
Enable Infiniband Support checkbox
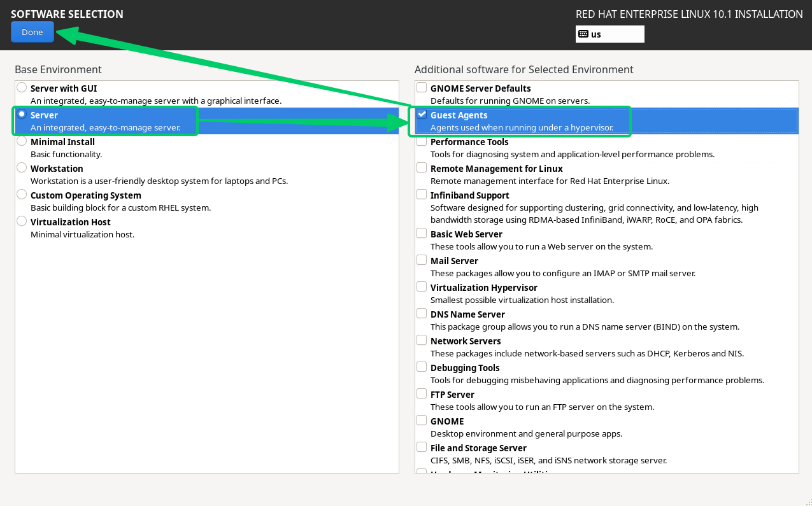[422, 194]
